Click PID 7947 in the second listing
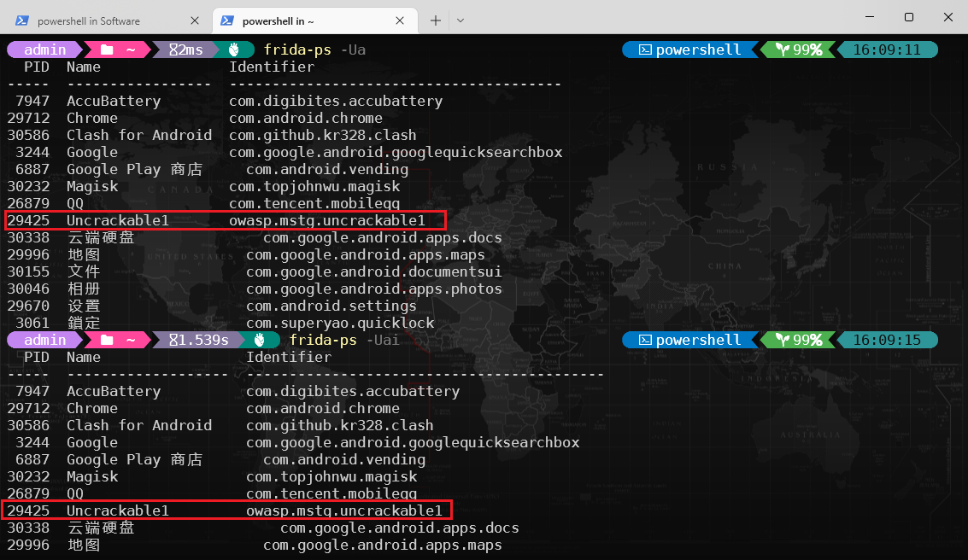 (x=32, y=392)
